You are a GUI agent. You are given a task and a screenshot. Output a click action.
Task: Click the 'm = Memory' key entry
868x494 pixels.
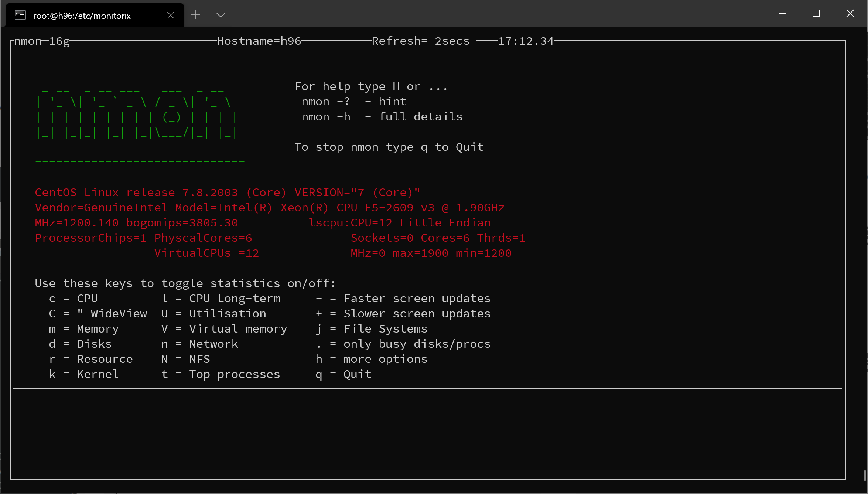[83, 329]
